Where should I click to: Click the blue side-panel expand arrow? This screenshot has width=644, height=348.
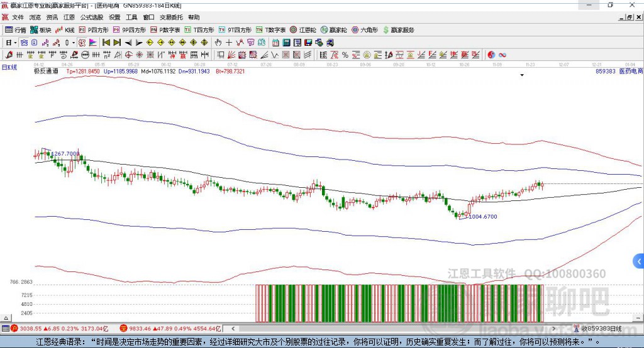click(639, 261)
